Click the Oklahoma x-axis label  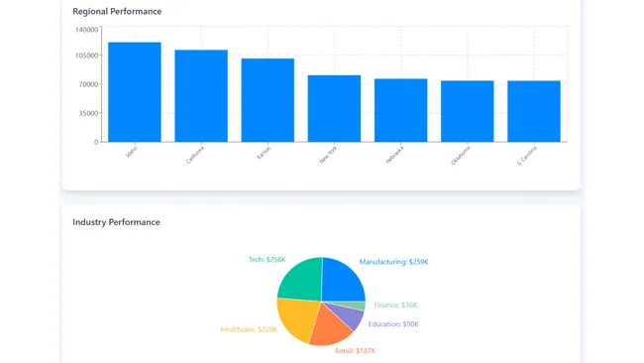pos(461,156)
